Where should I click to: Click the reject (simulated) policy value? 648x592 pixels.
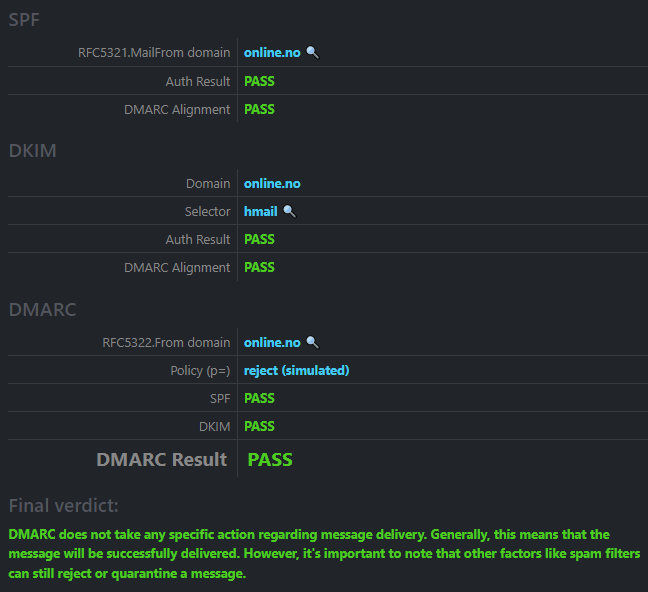(x=296, y=370)
